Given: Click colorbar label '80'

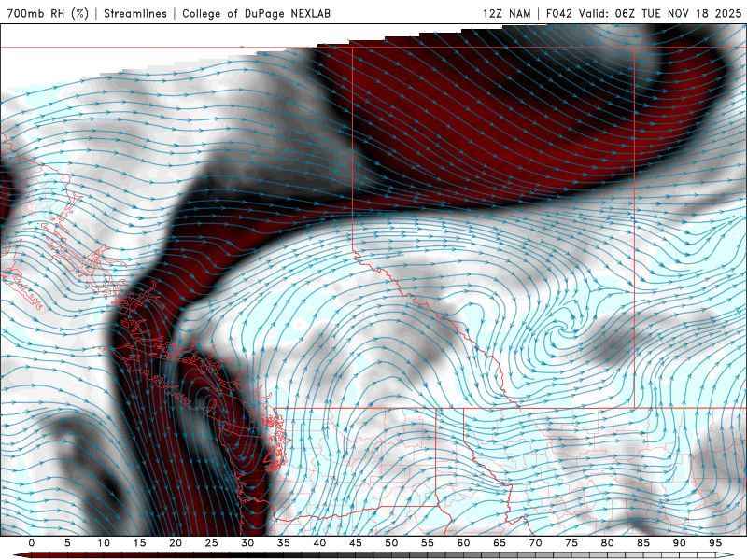Looking at the screenshot, I should click(x=607, y=543).
